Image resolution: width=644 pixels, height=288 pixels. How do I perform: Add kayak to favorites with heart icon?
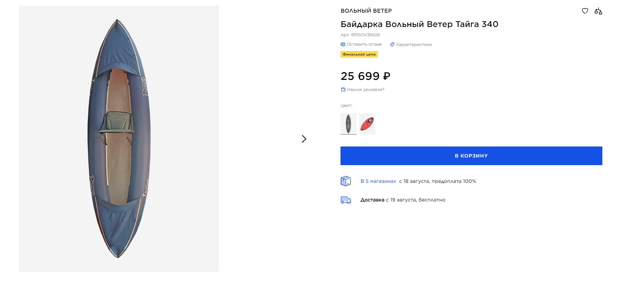tap(585, 11)
